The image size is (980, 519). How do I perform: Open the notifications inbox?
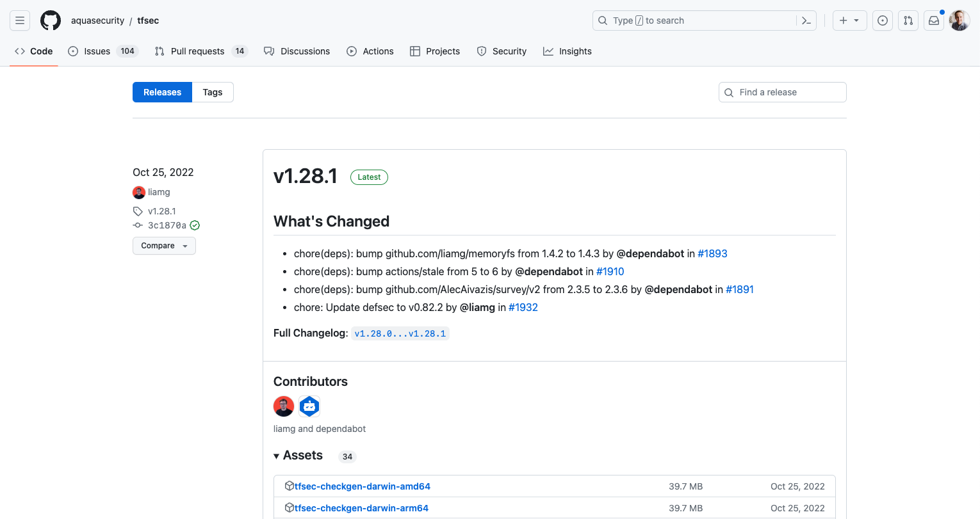pyautogui.click(x=933, y=20)
